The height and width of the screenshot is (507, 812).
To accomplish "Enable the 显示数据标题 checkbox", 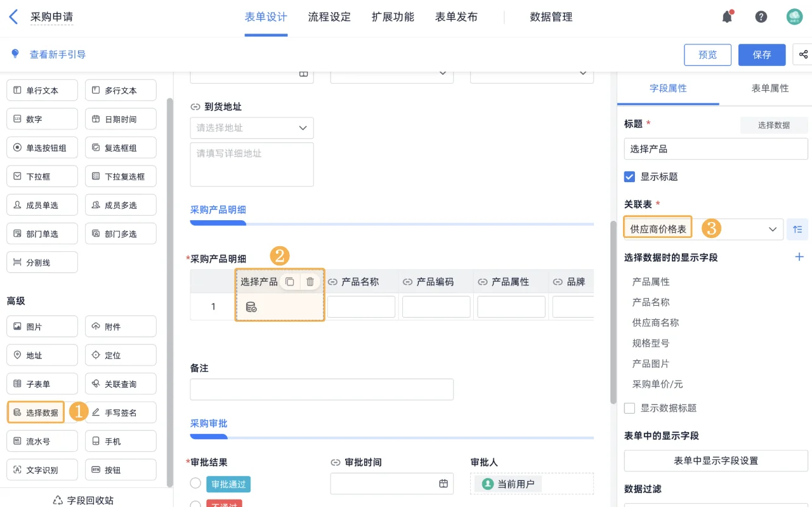I will pos(629,408).
